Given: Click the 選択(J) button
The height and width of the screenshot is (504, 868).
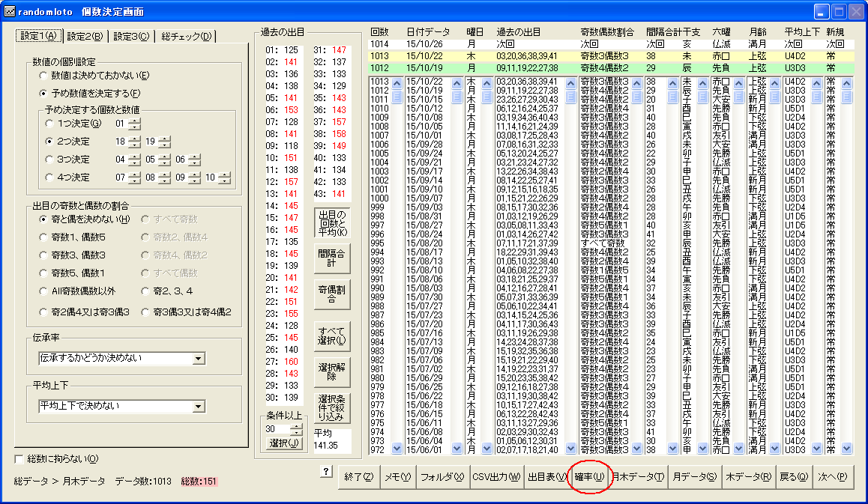Looking at the screenshot, I should (284, 443).
